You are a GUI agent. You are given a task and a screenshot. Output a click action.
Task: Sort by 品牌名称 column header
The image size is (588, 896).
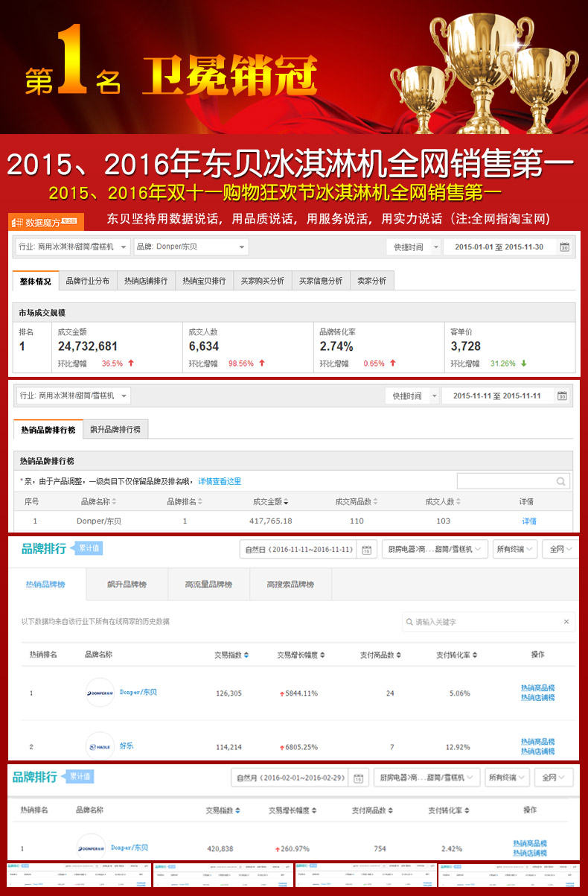98,502
